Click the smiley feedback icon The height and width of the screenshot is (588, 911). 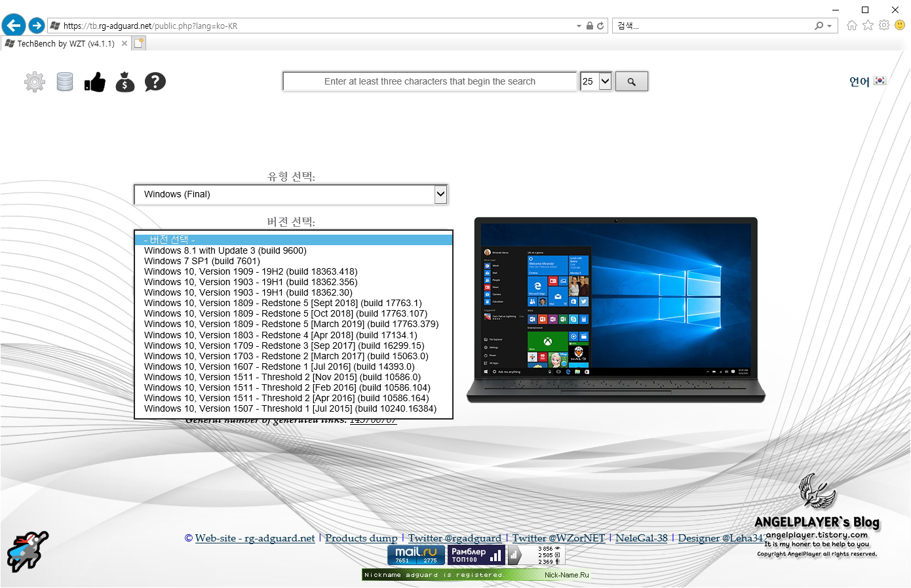pyautogui.click(x=900, y=26)
